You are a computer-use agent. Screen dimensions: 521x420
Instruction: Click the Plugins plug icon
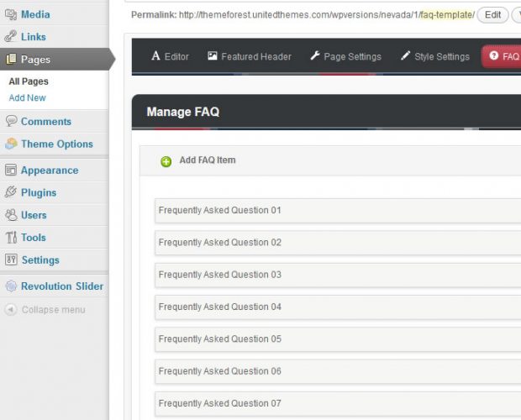pos(10,192)
